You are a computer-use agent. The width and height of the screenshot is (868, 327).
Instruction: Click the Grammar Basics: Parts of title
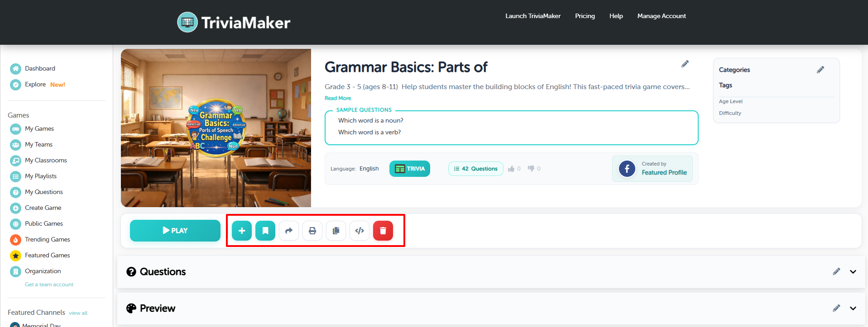click(x=406, y=67)
